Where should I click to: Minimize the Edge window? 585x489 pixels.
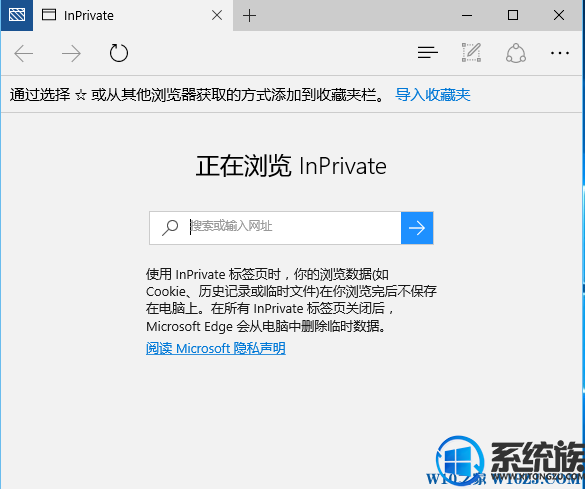tap(467, 15)
